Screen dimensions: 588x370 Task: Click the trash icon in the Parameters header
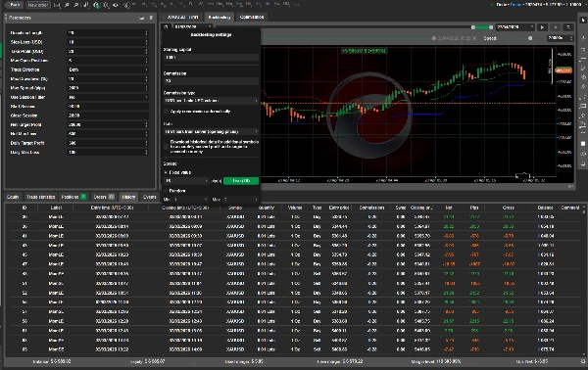pyautogui.click(x=151, y=18)
